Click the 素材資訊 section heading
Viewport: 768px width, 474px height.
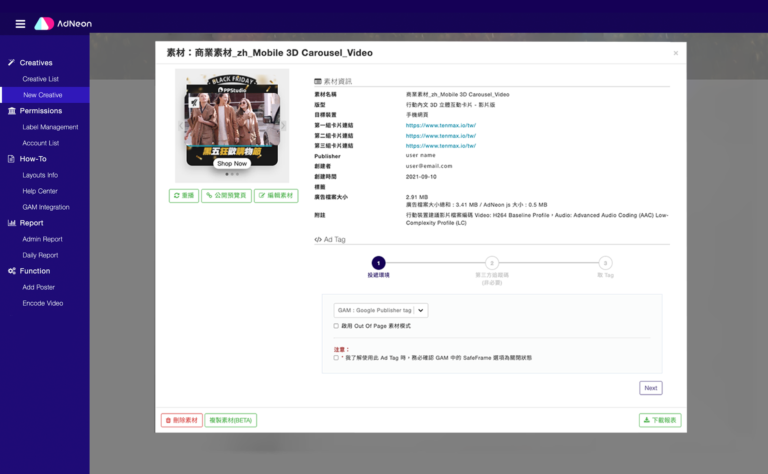[x=333, y=81]
